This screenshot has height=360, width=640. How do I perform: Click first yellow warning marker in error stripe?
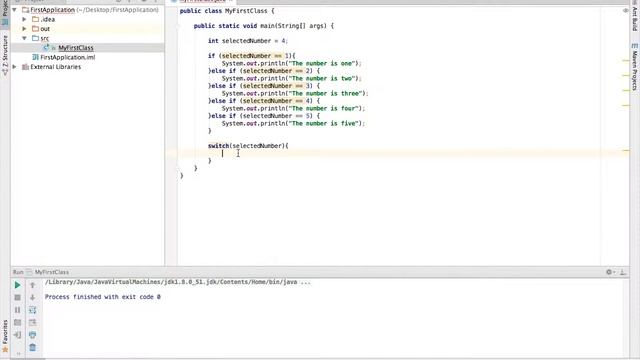(626, 60)
